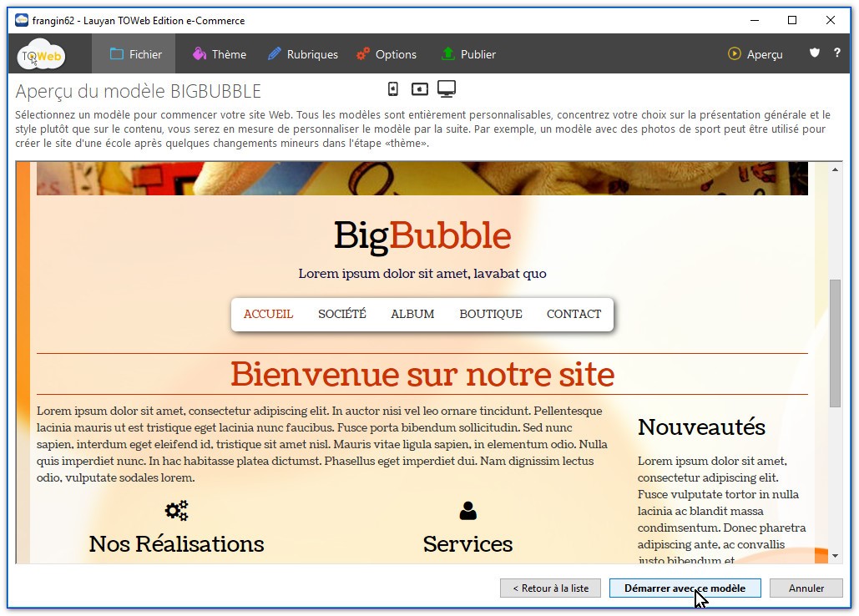Select the smartphone preview icon
Screen dimensions: 859x616
coord(393,89)
